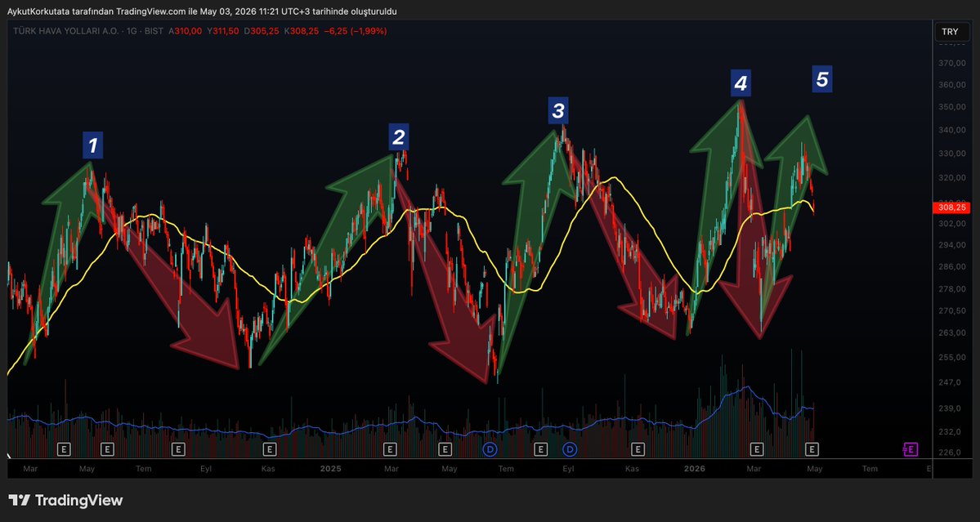Open the earnings E marker above Kas 2024
Screen dimensions: 980x522
coord(270,449)
